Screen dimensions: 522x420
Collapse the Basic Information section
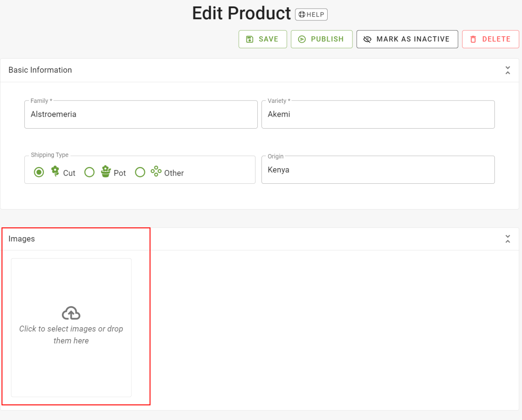508,70
